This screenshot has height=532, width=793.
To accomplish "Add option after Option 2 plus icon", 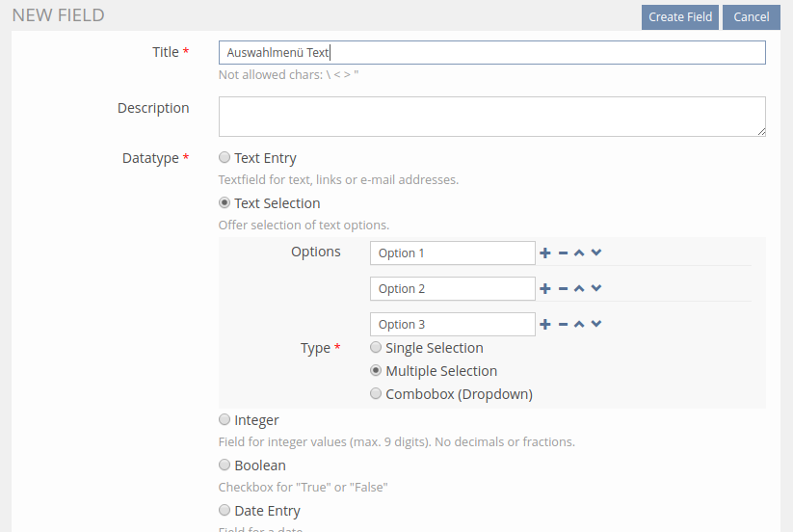I will tap(545, 288).
